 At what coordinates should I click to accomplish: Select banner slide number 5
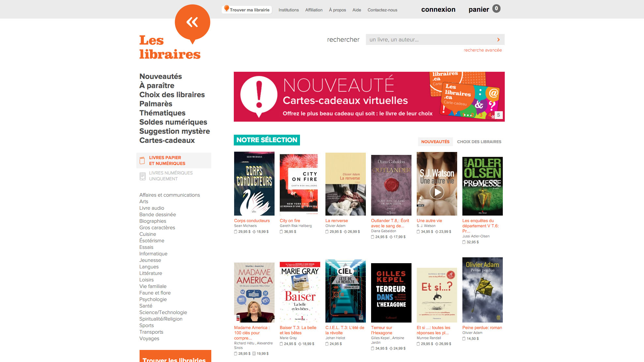point(498,115)
